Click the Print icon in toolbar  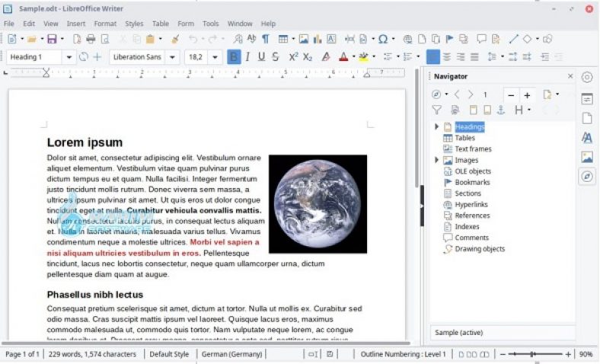(91, 39)
